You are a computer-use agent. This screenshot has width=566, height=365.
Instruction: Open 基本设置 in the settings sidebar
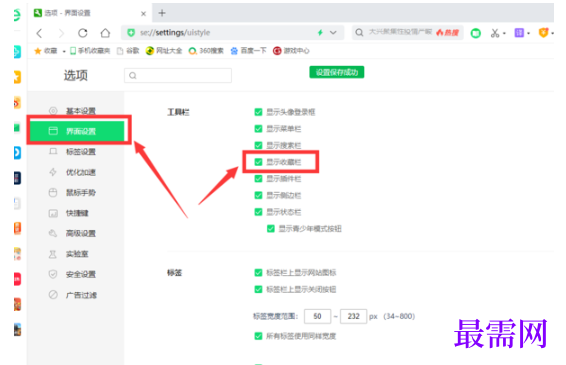[77, 111]
